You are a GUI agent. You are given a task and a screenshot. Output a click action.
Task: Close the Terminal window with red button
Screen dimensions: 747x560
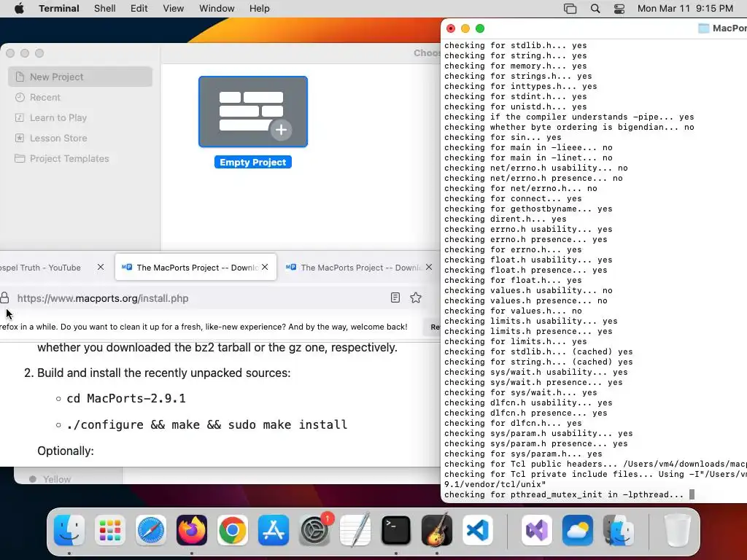[x=451, y=28]
